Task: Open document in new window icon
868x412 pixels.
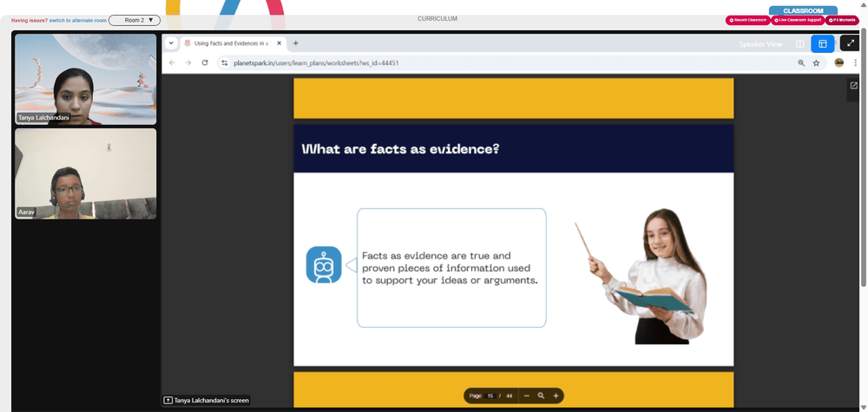Action: tap(853, 85)
